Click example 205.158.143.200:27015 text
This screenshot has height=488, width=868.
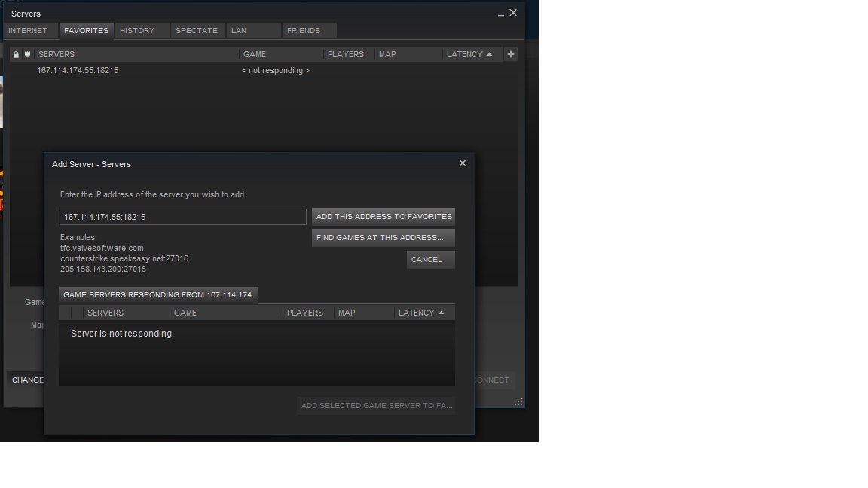pyautogui.click(x=103, y=269)
